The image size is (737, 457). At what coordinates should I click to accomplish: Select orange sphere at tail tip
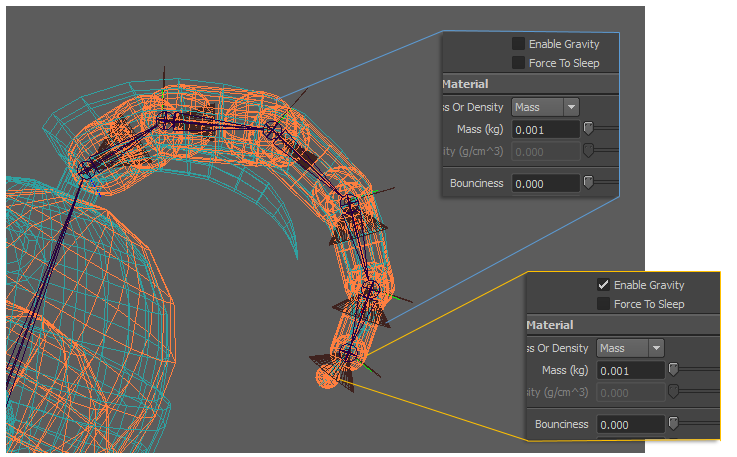point(325,378)
